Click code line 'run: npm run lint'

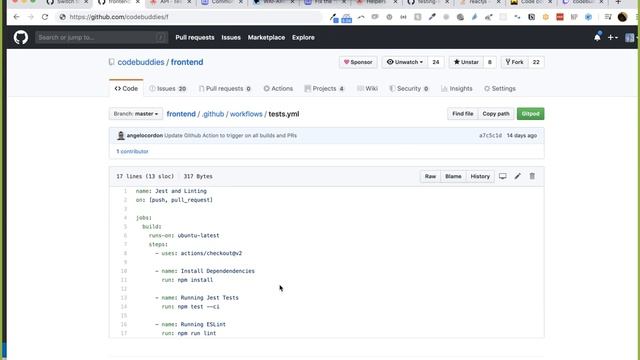point(189,333)
